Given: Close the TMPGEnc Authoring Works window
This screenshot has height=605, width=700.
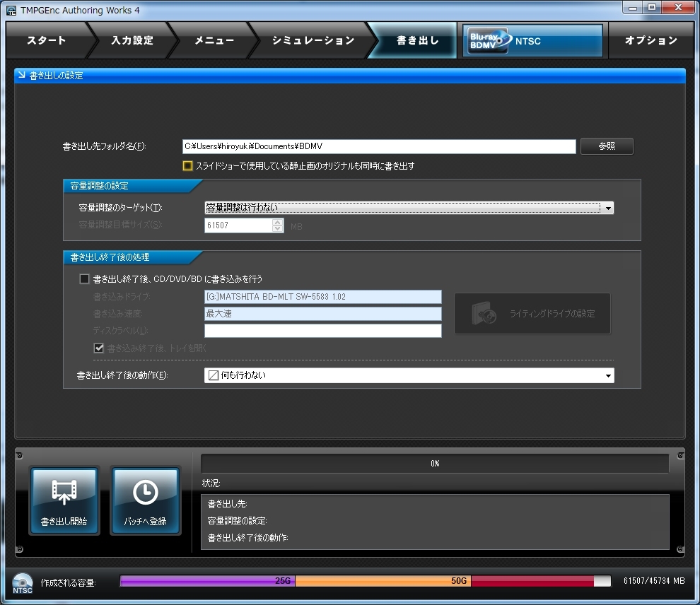Looking at the screenshot, I should 677,8.
